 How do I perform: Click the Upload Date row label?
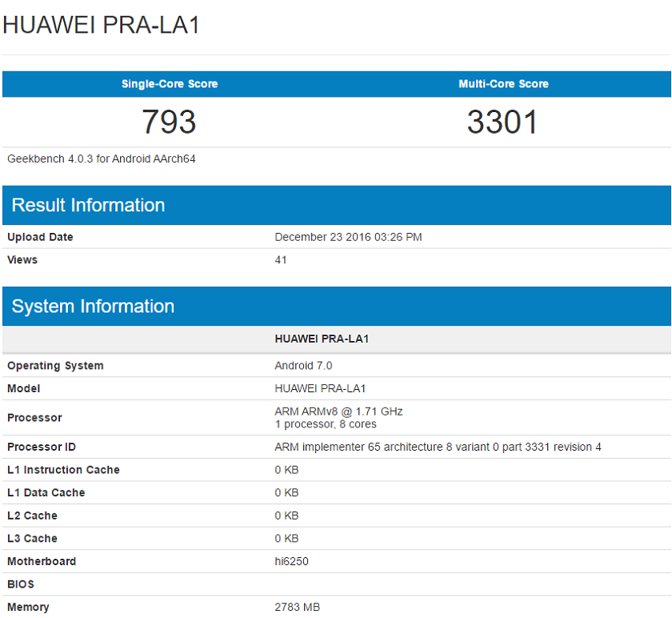[x=40, y=237]
